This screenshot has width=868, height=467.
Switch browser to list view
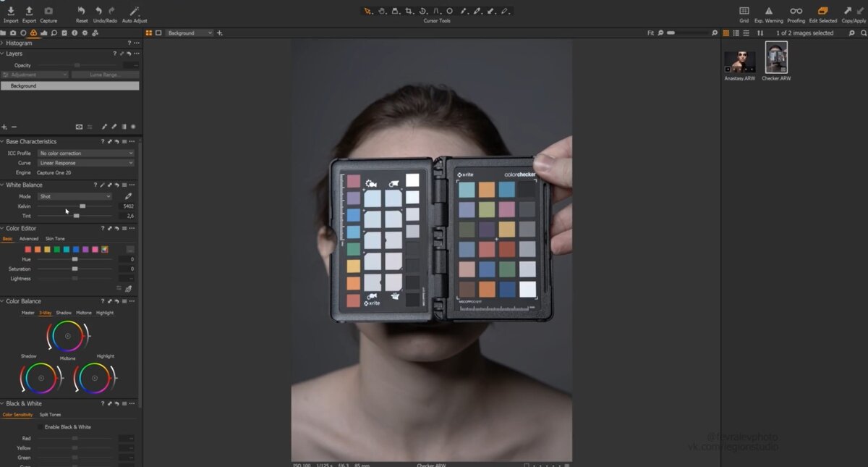(x=737, y=33)
